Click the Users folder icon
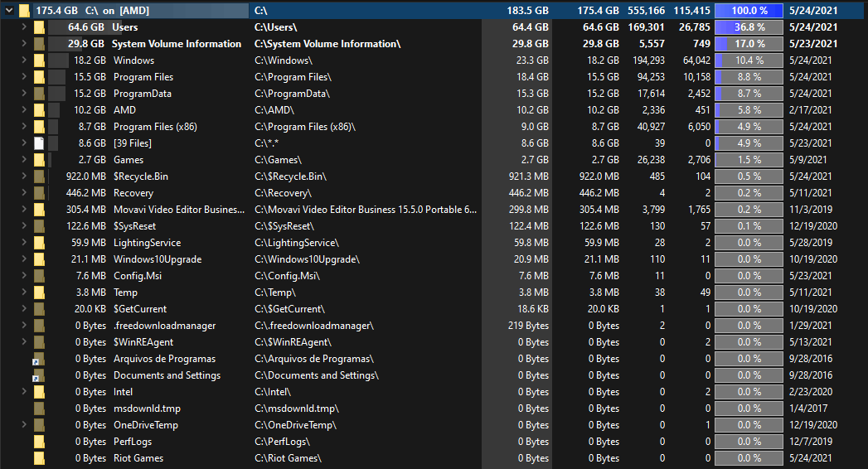 tap(39, 27)
